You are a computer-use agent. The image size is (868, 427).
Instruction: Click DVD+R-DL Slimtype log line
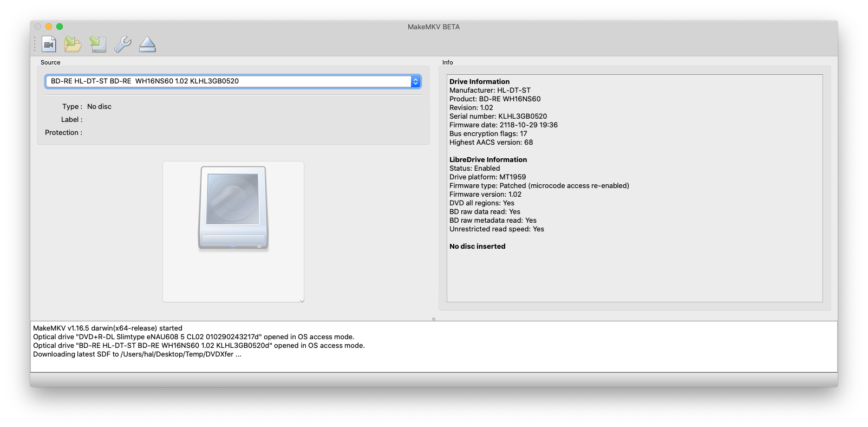click(x=194, y=337)
